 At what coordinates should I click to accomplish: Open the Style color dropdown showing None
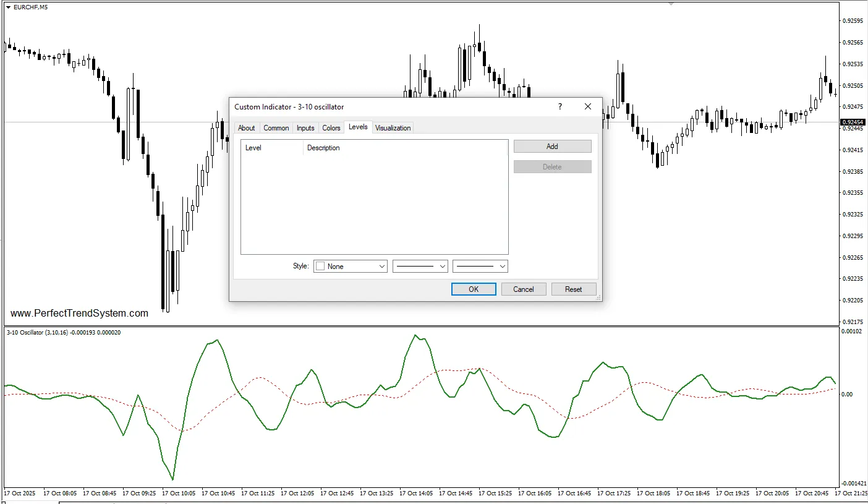351,266
